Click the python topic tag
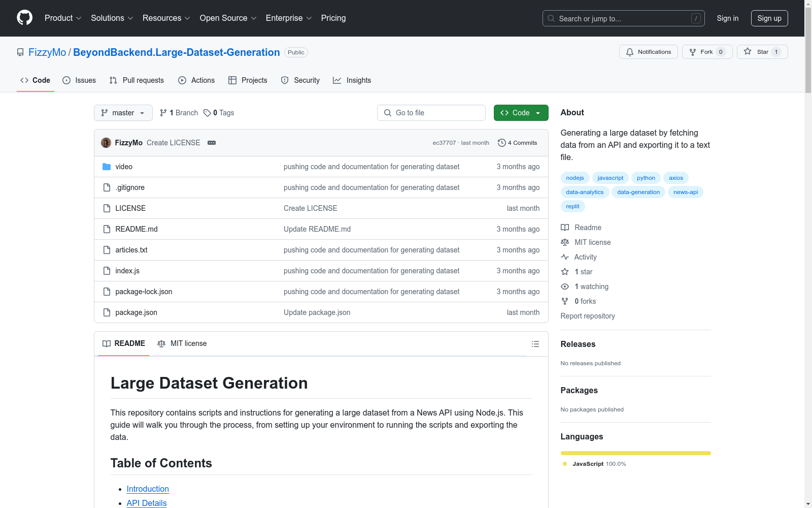 (646, 178)
